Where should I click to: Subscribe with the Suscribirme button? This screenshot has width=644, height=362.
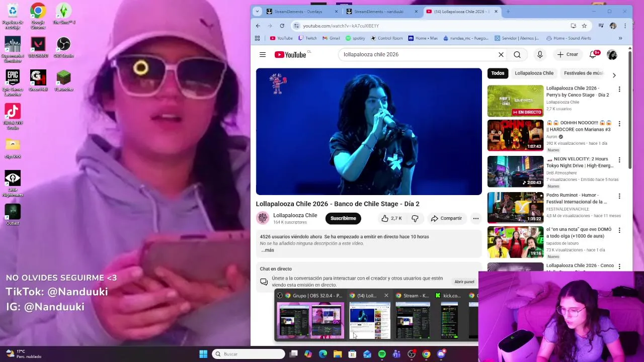(x=343, y=218)
